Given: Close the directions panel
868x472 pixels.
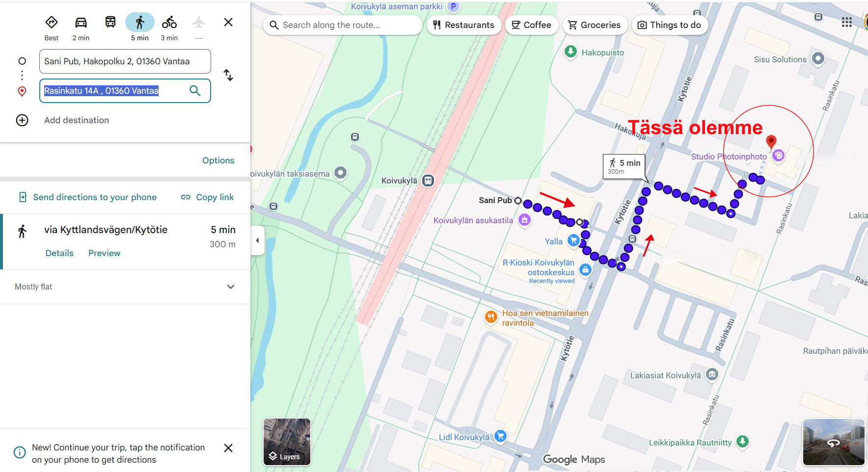Looking at the screenshot, I should tap(228, 22).
